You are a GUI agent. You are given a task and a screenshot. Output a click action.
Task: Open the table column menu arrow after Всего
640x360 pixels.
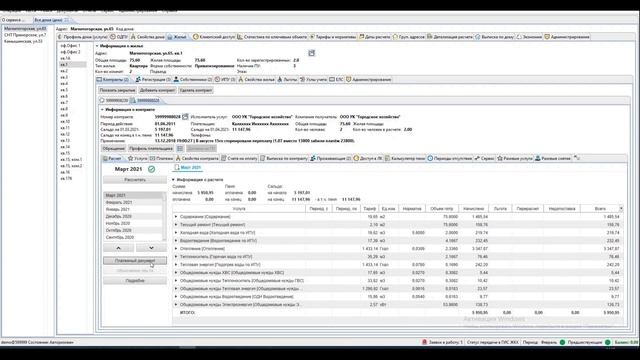(621, 209)
